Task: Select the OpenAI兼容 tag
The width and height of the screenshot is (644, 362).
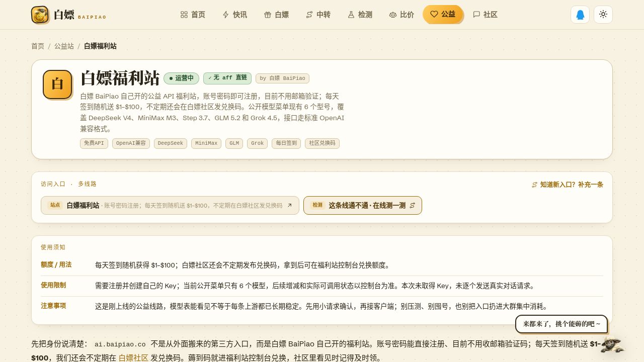Action: coord(131,143)
